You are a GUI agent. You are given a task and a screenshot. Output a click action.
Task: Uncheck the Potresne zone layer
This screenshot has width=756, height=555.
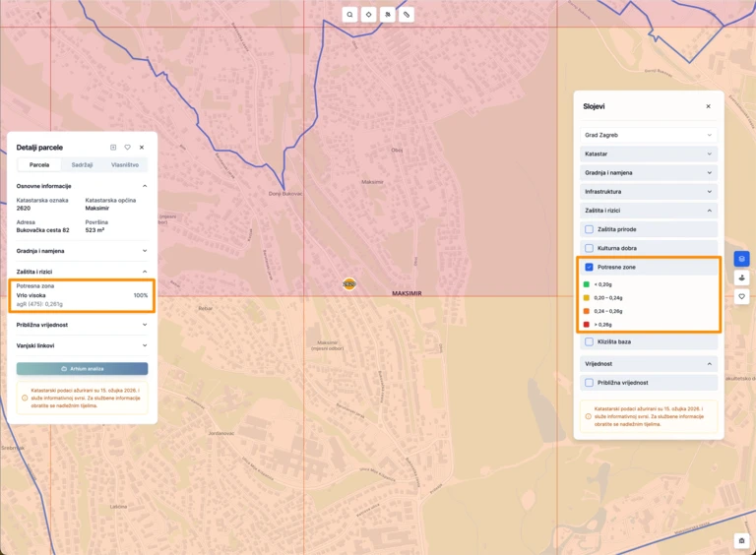tap(590, 267)
